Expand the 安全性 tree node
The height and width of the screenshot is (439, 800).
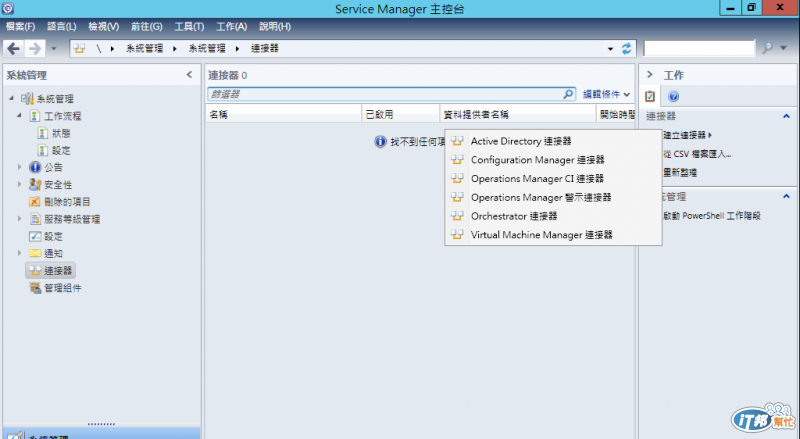pos(19,184)
